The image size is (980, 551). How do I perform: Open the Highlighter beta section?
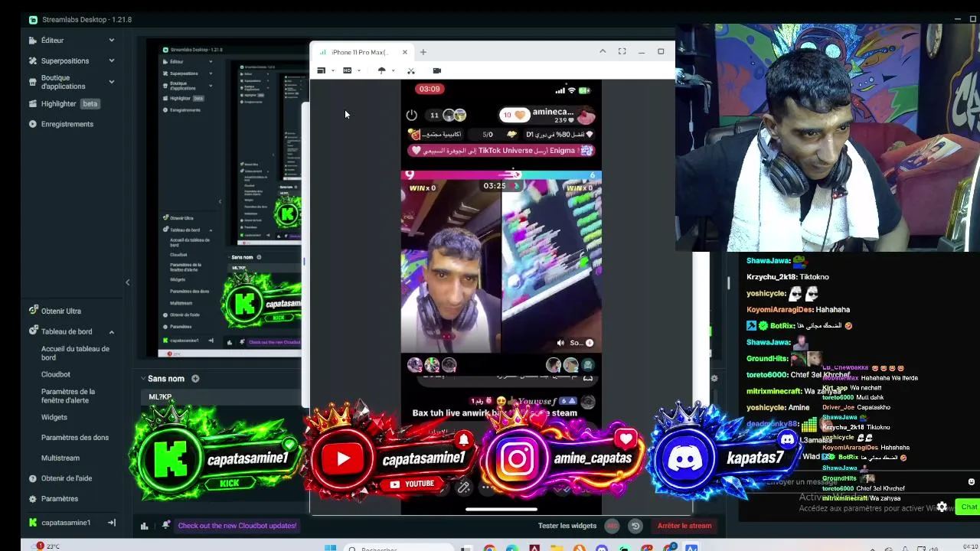(x=71, y=103)
